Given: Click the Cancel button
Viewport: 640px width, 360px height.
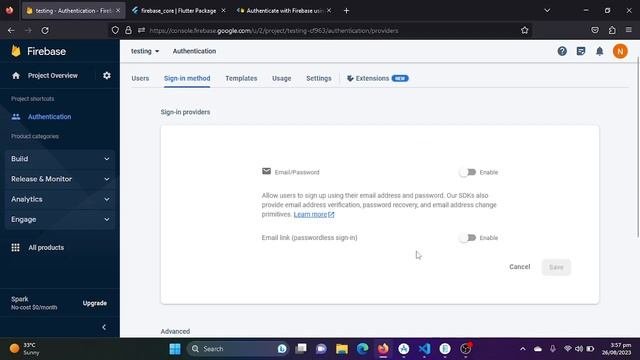Looking at the screenshot, I should [x=520, y=267].
